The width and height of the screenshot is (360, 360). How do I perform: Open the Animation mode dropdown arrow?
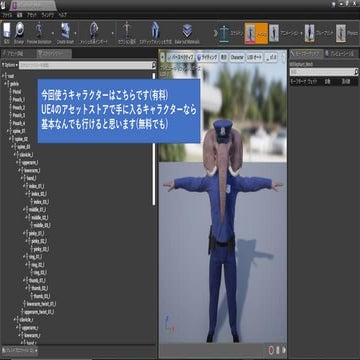click(301, 33)
